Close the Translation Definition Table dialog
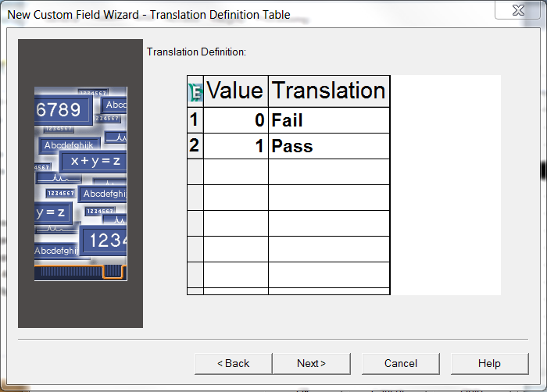Image resolution: width=547 pixels, height=392 pixels. 517,10
